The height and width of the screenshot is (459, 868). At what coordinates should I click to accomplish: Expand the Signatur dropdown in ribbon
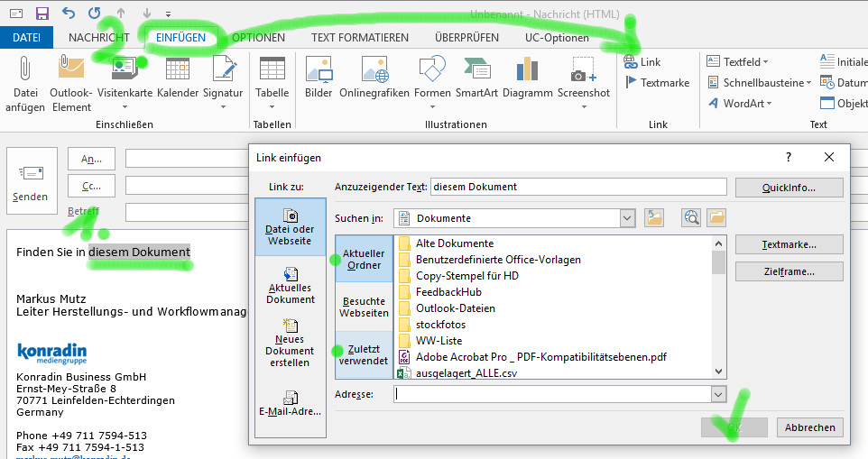(x=223, y=106)
